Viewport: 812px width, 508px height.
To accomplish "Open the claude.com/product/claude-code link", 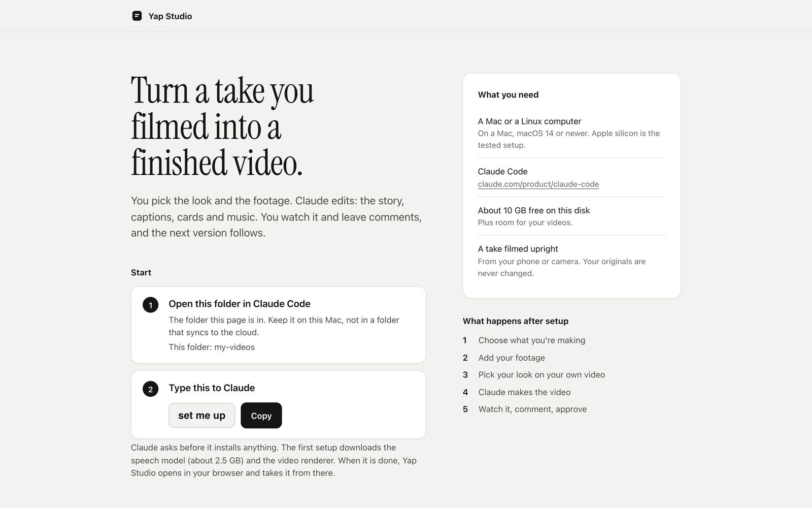I will [538, 184].
